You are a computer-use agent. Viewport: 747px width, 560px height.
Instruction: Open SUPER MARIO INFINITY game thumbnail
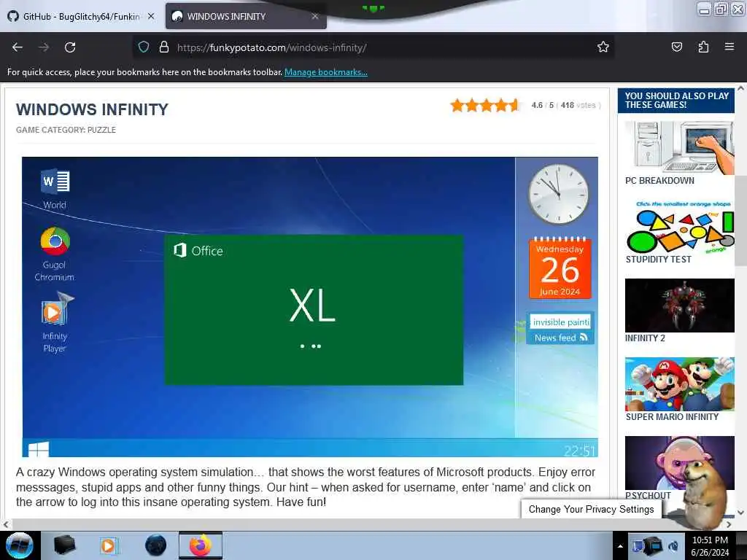click(x=680, y=384)
